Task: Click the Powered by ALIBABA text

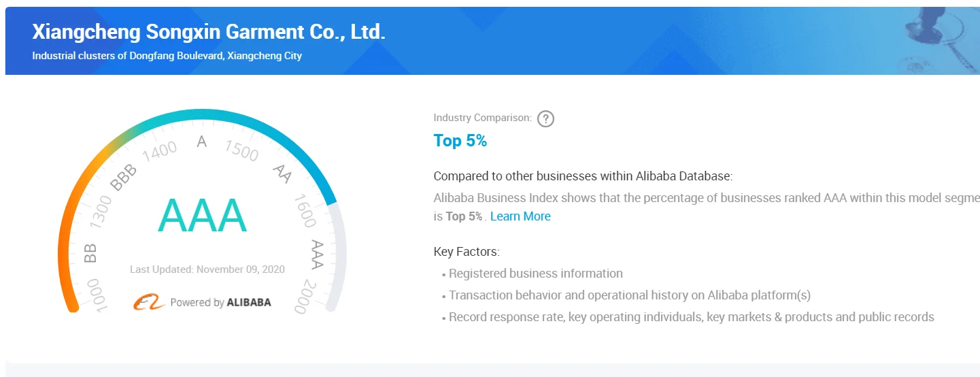Action: click(x=220, y=302)
